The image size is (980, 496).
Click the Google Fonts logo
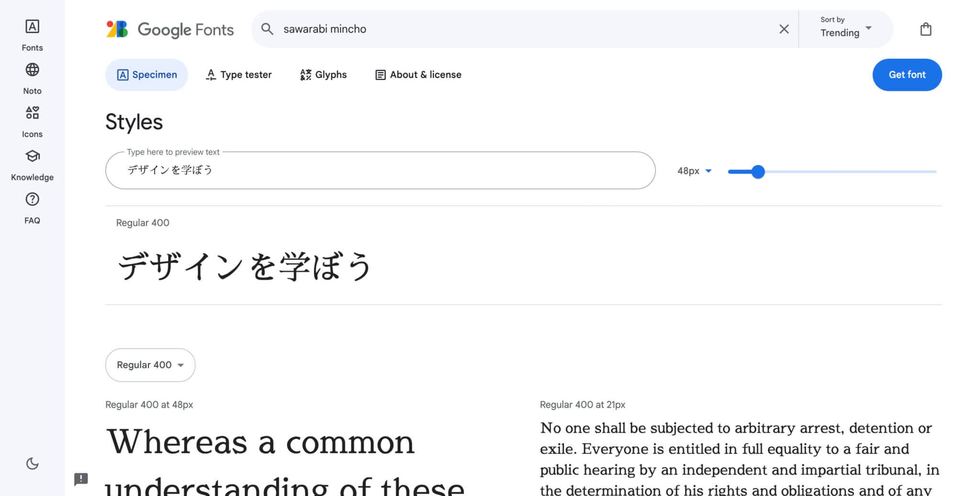170,29
